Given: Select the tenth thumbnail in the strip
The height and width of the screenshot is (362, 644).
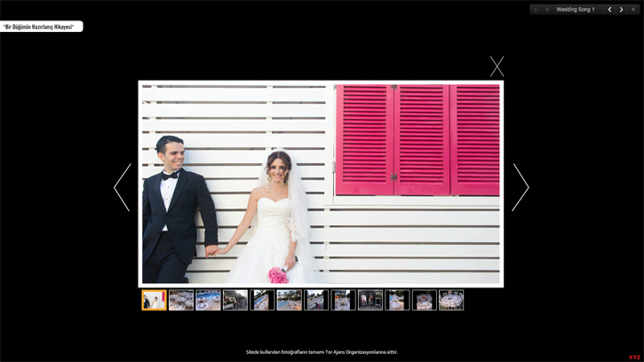Looking at the screenshot, I should [397, 300].
